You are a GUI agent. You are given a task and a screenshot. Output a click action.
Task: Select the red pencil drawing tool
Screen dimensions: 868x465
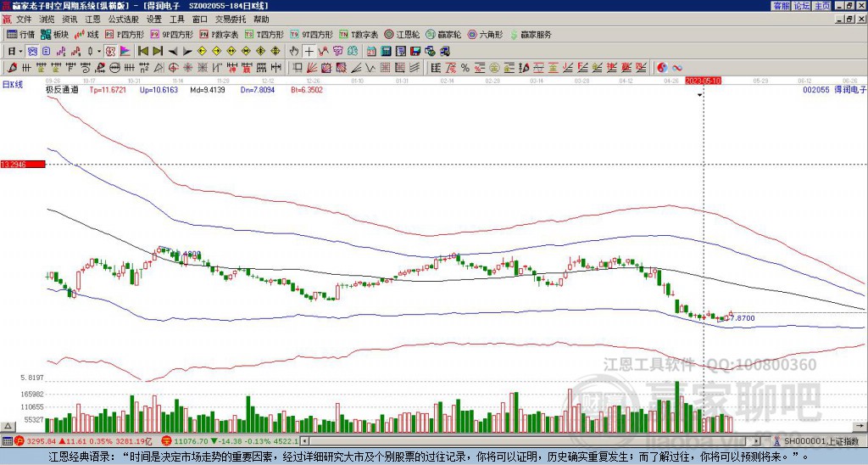[x=11, y=68]
